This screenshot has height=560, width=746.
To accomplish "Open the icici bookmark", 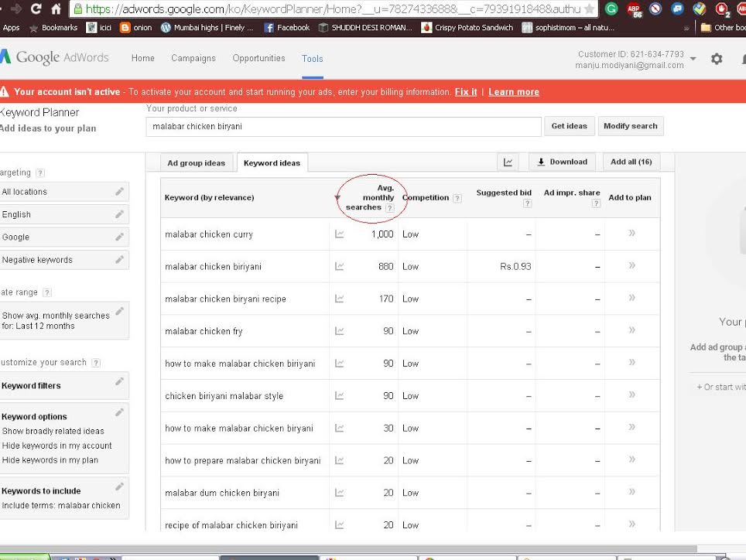I will click(x=99, y=28).
